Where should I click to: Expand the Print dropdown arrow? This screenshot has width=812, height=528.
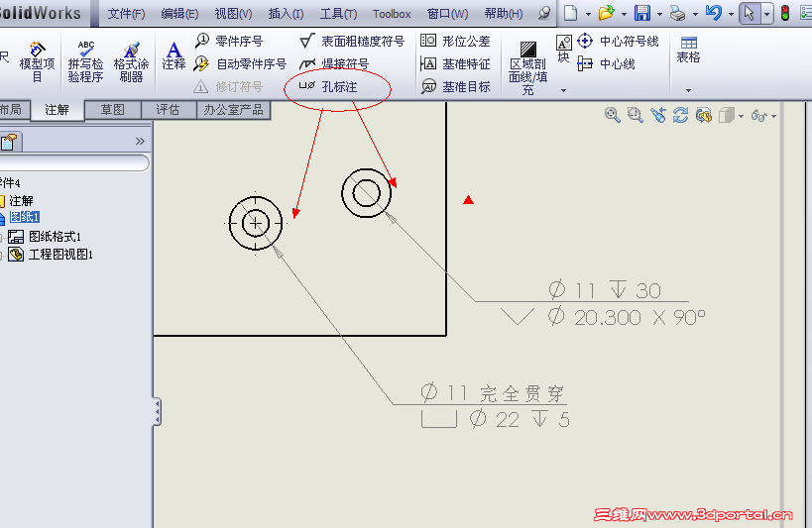(x=695, y=15)
